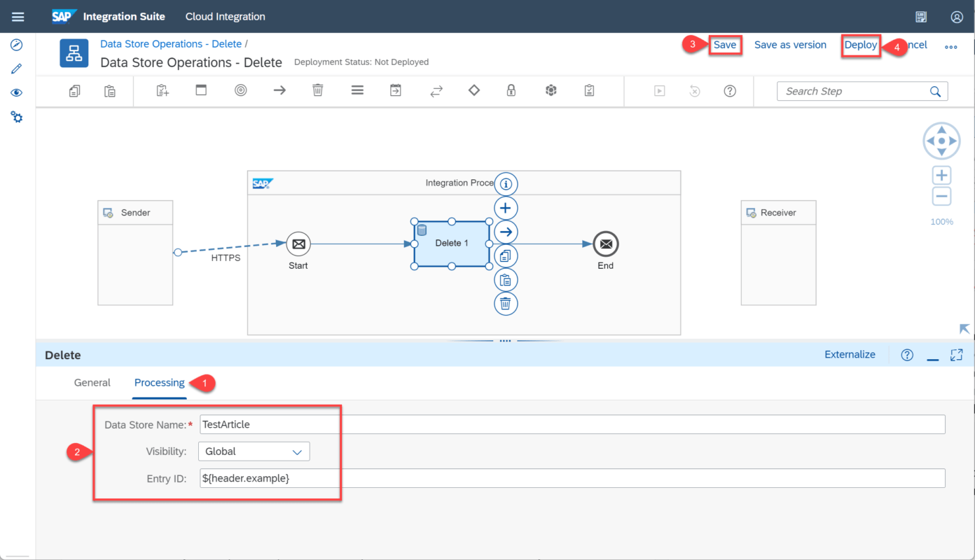Open the Data Store Operations breadcrumb link
Image resolution: width=975 pixels, height=560 pixels.
(x=171, y=44)
